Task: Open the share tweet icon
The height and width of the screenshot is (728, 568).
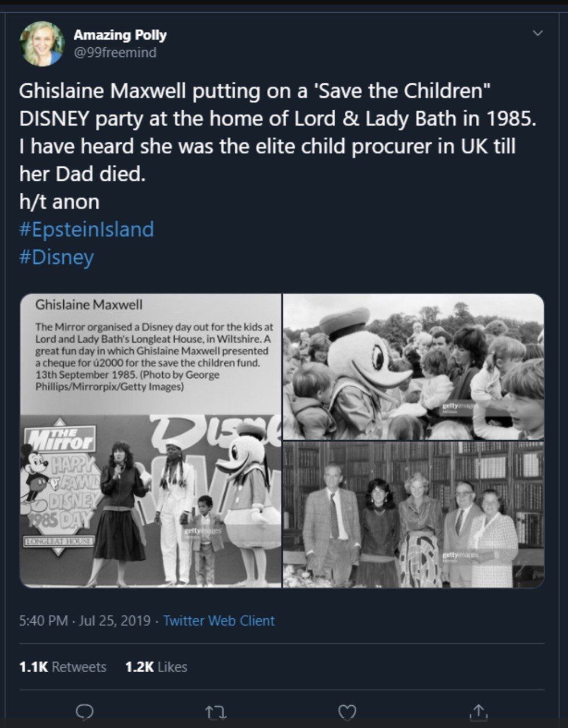Action: click(x=478, y=712)
